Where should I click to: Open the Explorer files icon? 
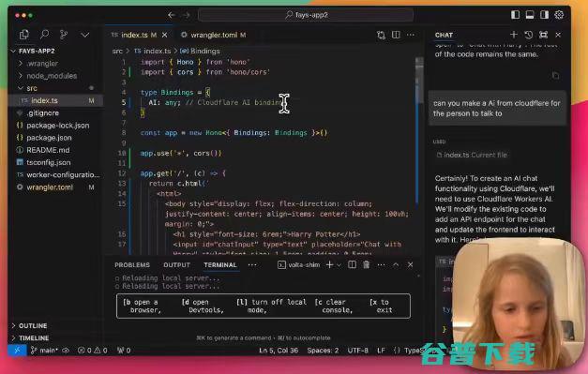click(24, 35)
